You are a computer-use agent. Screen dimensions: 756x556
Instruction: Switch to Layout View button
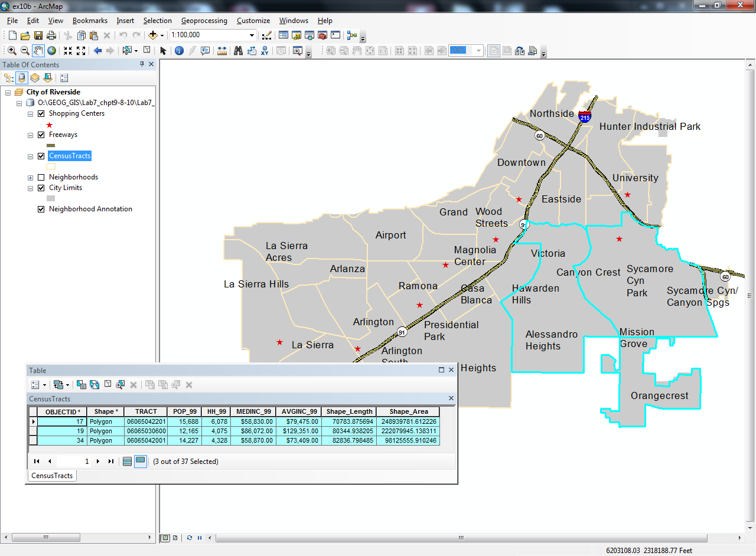[176, 538]
